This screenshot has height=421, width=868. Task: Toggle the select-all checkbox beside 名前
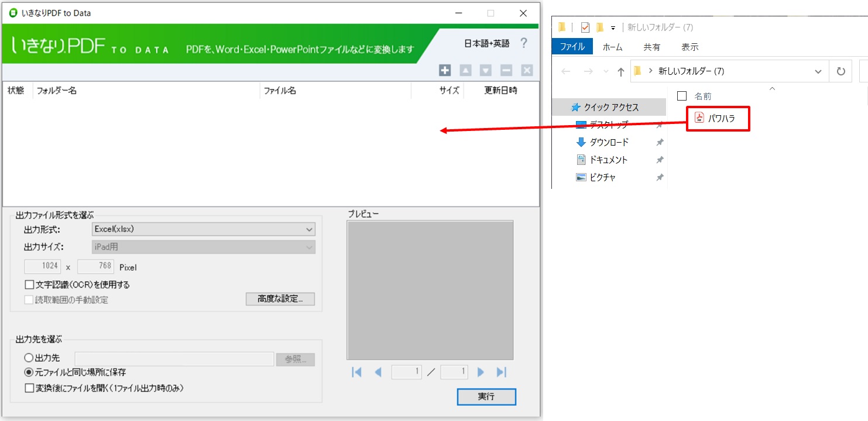tap(681, 96)
